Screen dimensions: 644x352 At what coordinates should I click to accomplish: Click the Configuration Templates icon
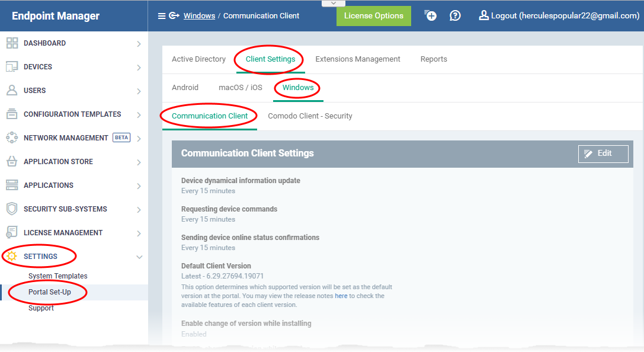(x=12, y=114)
